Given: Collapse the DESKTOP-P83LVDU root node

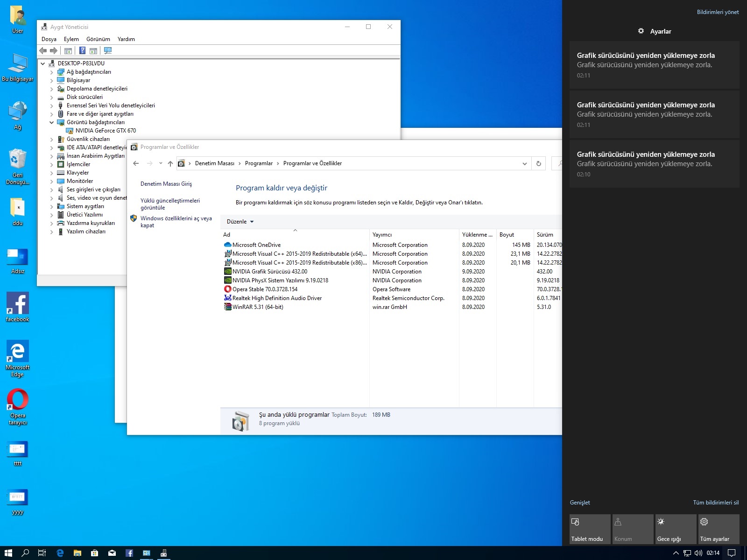Looking at the screenshot, I should [43, 63].
